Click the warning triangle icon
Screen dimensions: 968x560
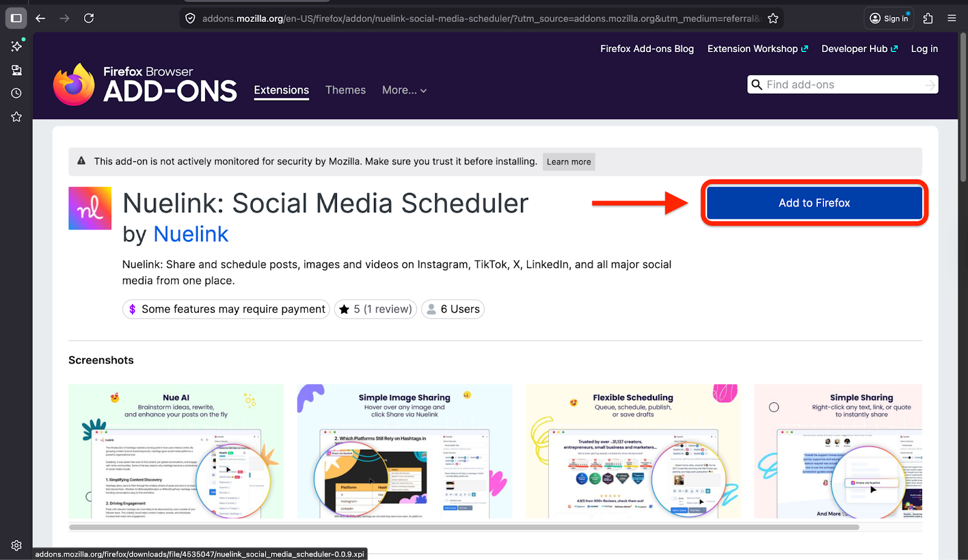tap(81, 161)
